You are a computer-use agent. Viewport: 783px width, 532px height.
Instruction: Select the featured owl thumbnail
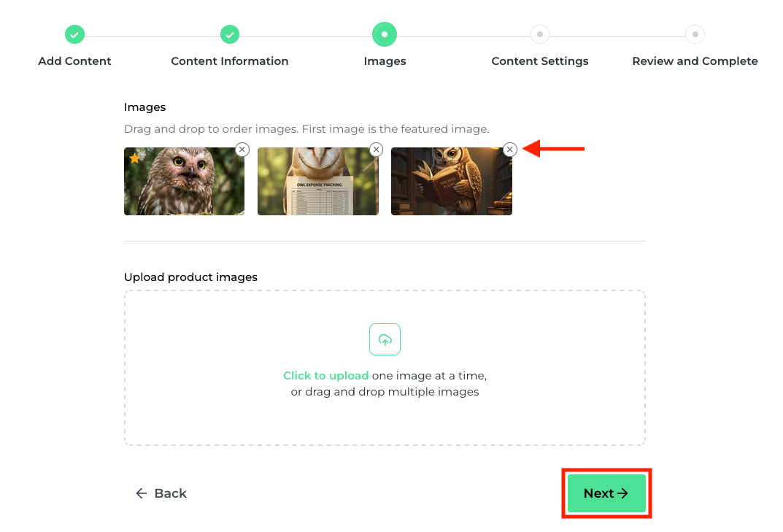[x=185, y=181]
